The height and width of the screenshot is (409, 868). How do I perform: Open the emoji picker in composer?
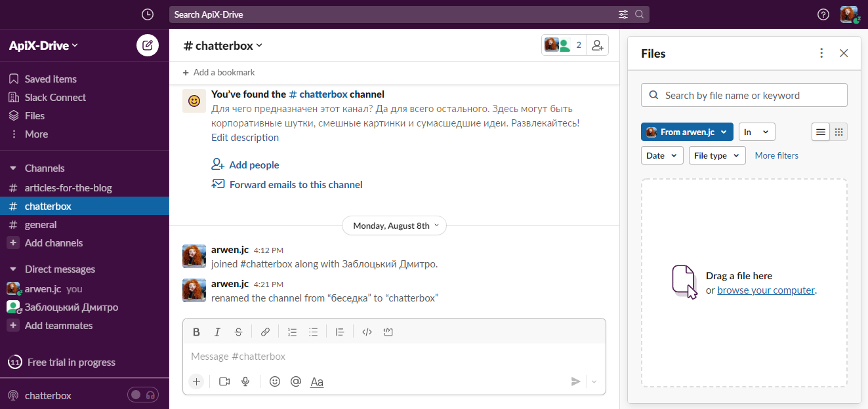[275, 381]
